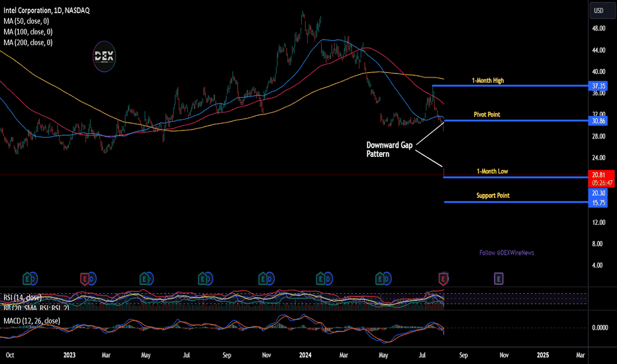Click the 1-Month Low annotation text

click(x=493, y=171)
